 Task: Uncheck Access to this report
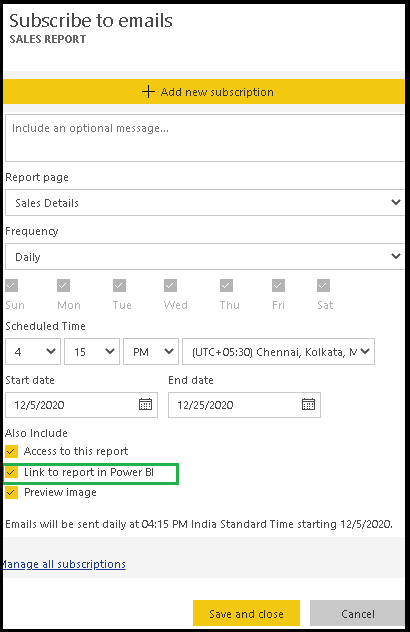pos(12,451)
